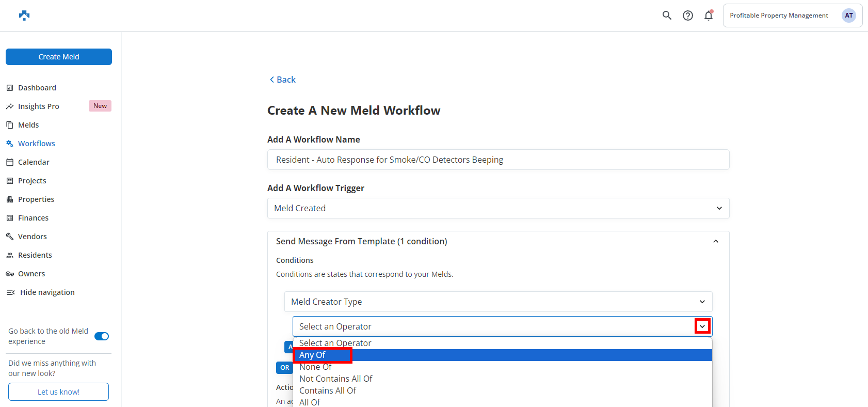The image size is (868, 407).
Task: Click the Create Meld button
Action: pos(59,57)
